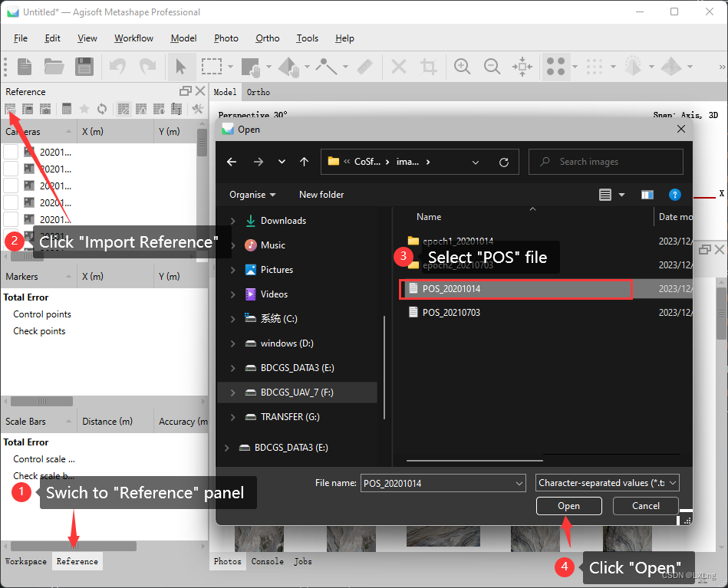Go back in the Open dialog
Screen dimensions: 728x588
click(x=232, y=162)
